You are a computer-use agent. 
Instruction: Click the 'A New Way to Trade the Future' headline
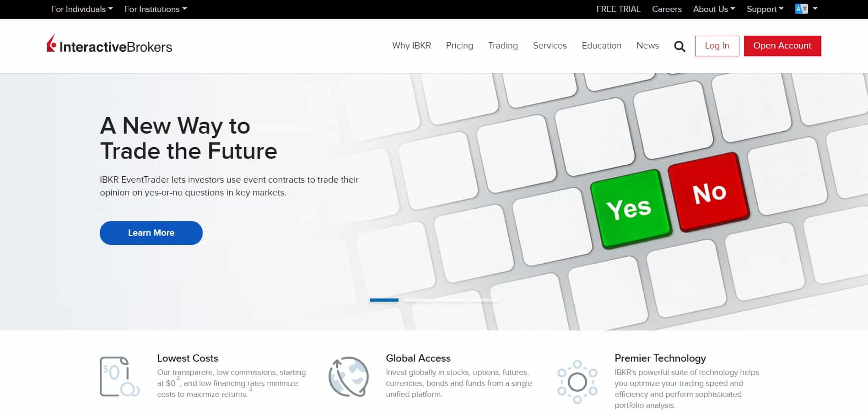click(x=189, y=138)
